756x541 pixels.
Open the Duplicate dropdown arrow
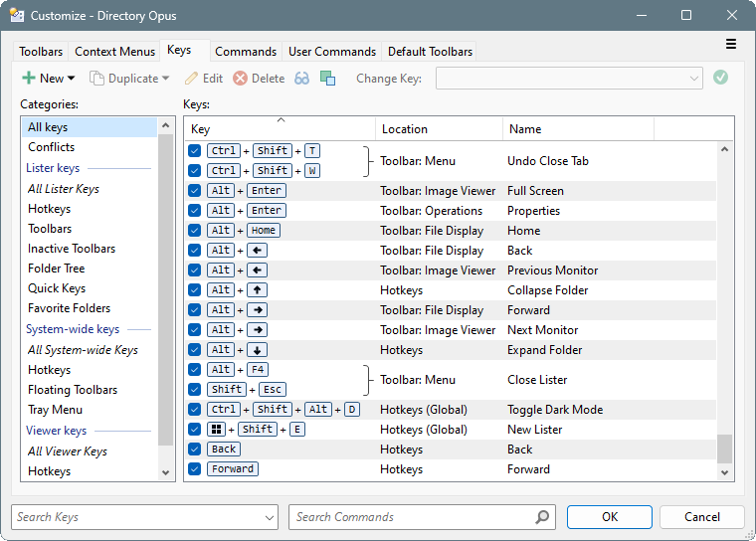[166, 79]
